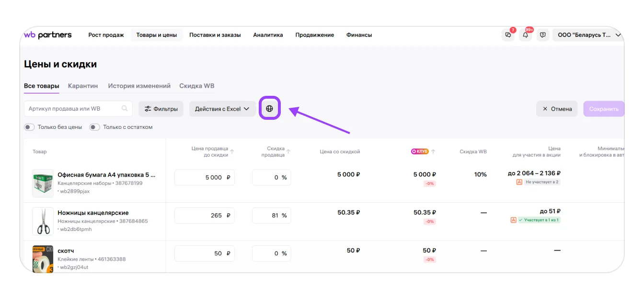Screen dimensions: 644x299
Task: Switch to the 'Карантин' tab
Action: tap(83, 86)
